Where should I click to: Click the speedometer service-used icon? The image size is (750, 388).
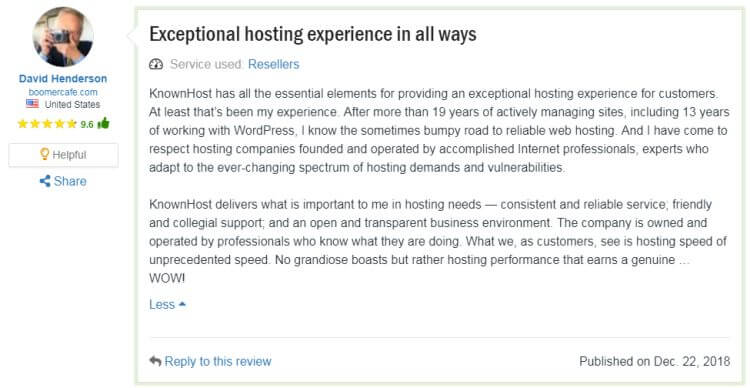156,64
